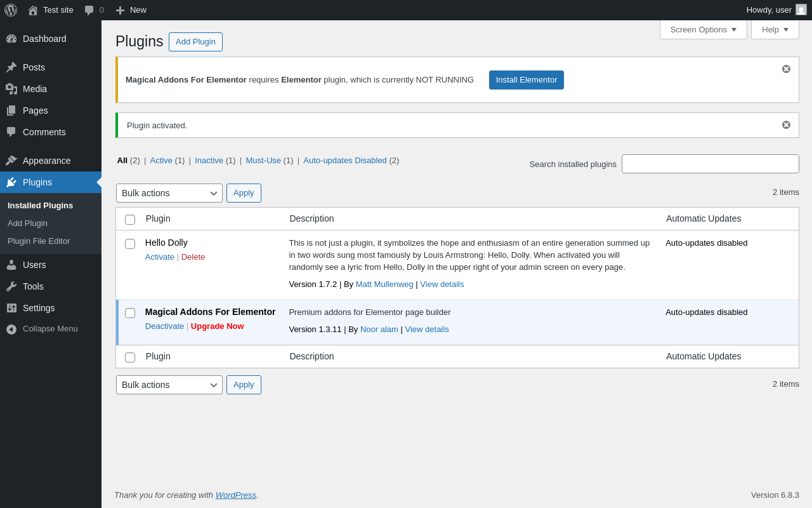812x508 pixels.
Task: Activate the Hello Dolly plugin
Action: point(160,257)
